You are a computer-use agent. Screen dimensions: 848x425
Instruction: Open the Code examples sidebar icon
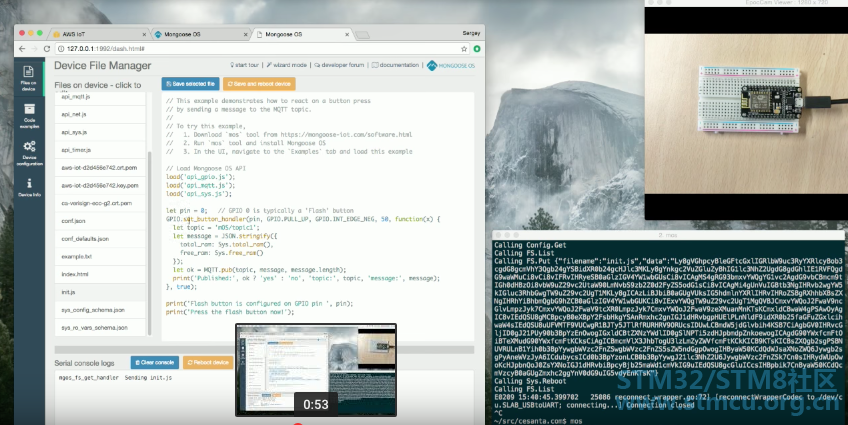coord(29,116)
